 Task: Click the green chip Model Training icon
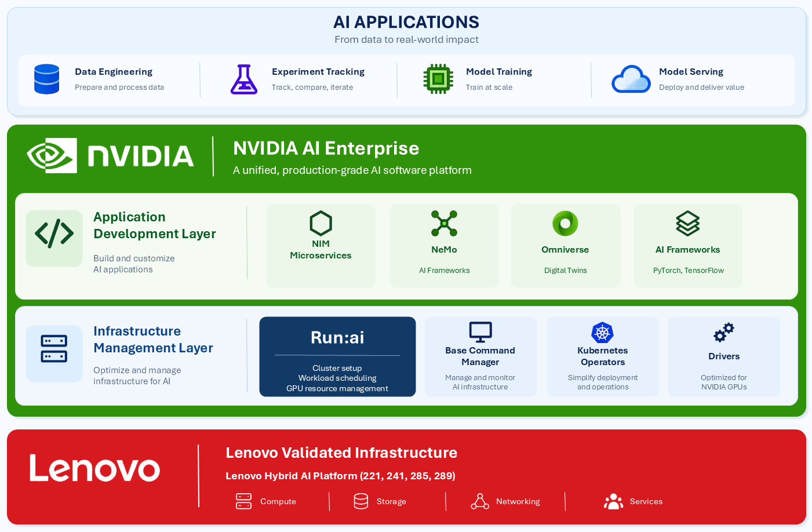click(x=438, y=79)
